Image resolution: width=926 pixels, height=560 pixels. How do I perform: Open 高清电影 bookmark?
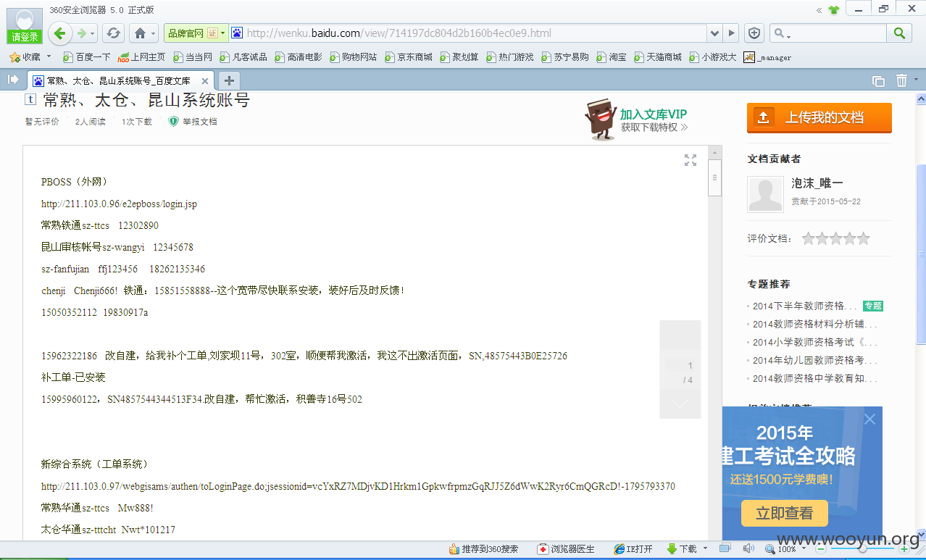click(x=299, y=57)
